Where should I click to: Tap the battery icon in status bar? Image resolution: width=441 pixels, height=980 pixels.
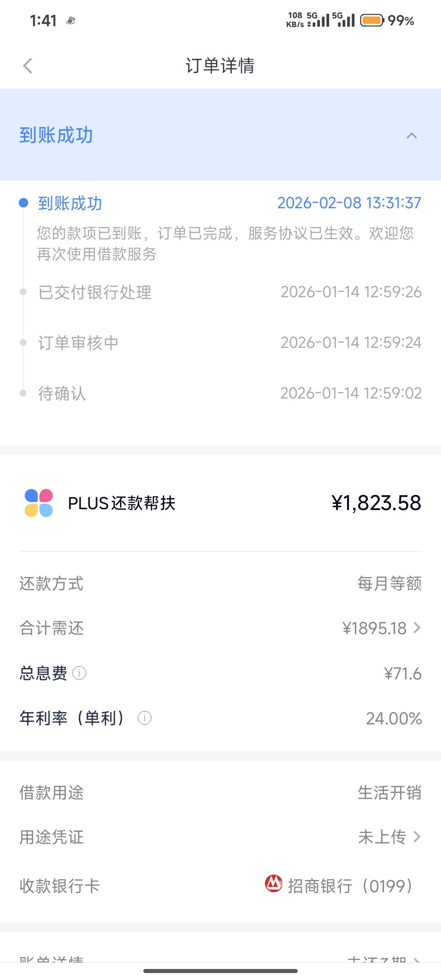(x=372, y=20)
